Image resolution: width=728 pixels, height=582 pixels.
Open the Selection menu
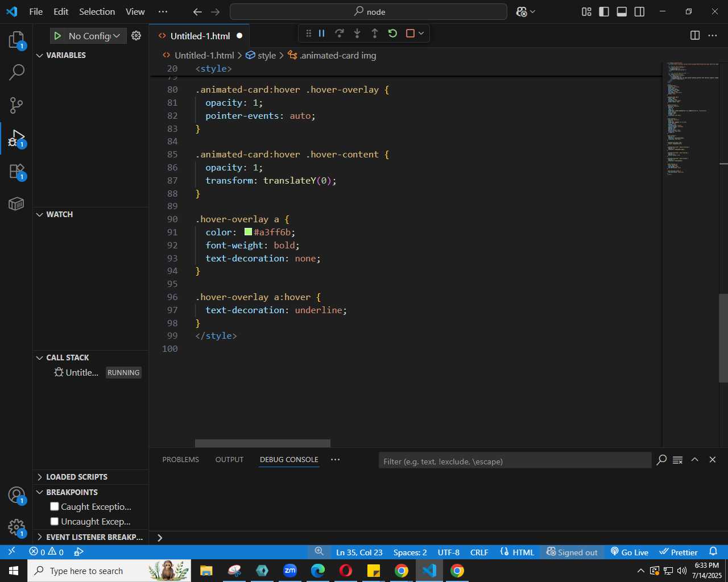pyautogui.click(x=97, y=11)
